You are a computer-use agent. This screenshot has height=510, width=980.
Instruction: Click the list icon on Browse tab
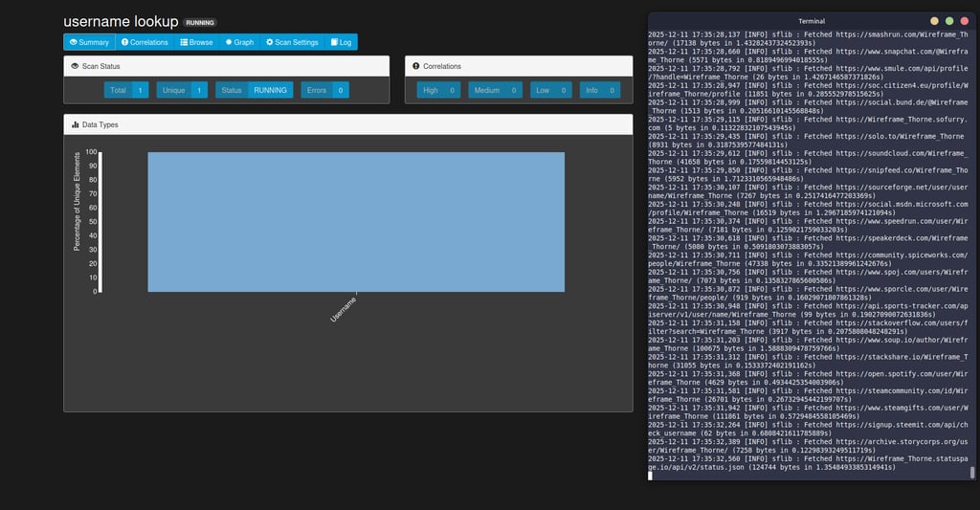click(x=184, y=42)
